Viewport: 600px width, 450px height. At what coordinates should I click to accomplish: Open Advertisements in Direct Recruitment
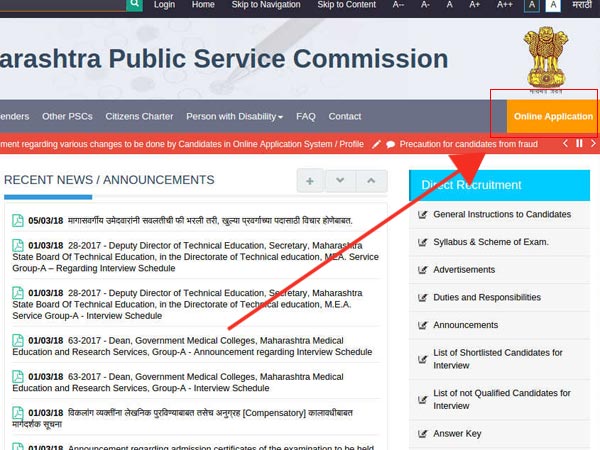(x=464, y=270)
